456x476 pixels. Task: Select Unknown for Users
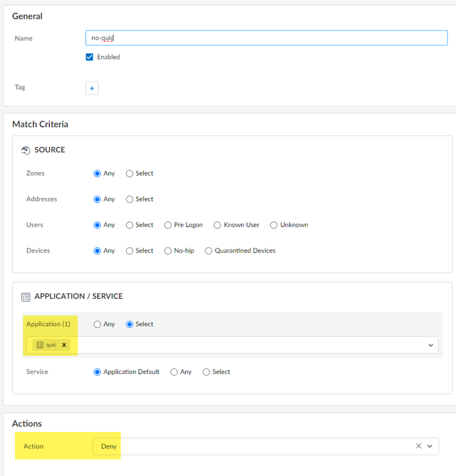pos(274,225)
